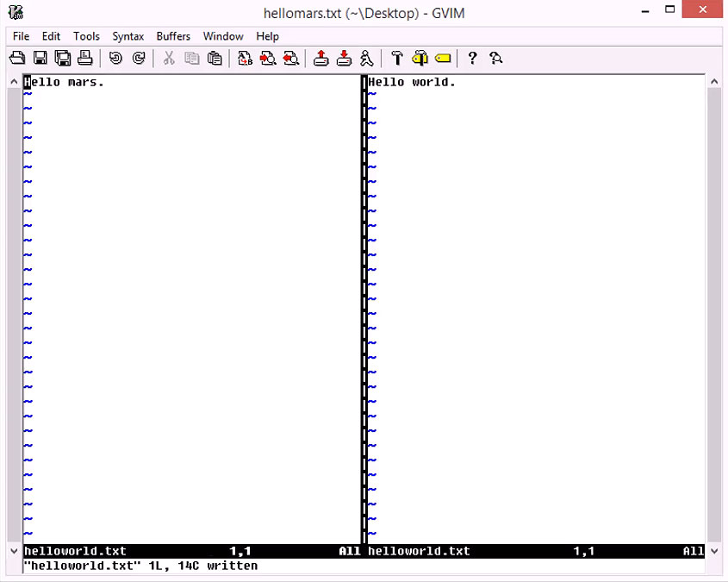Save the current file using the floppy icon

tap(40, 59)
